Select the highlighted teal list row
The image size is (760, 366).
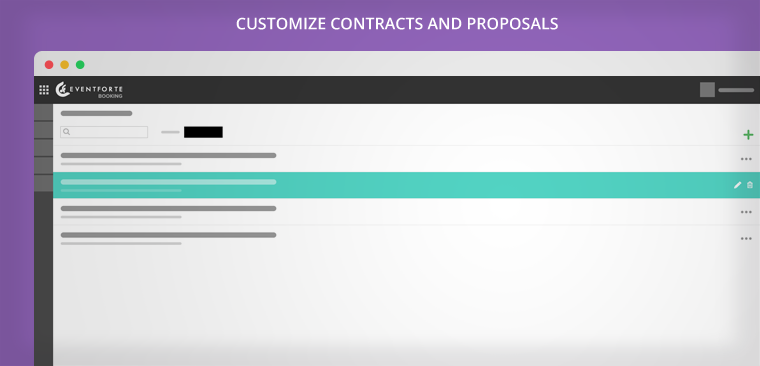(406, 185)
